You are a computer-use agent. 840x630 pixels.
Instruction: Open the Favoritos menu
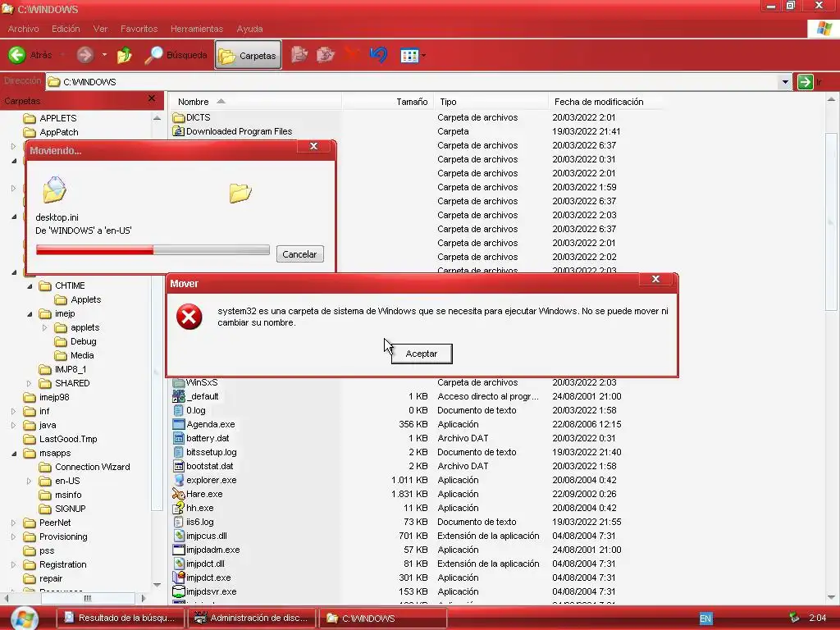[x=139, y=29]
